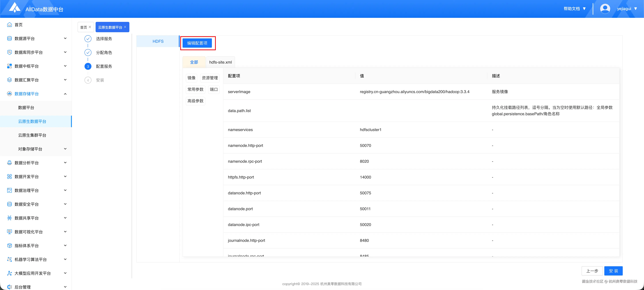This screenshot has width=644, height=290.
Task: Filter by the 端口 tag
Action: 214,89
